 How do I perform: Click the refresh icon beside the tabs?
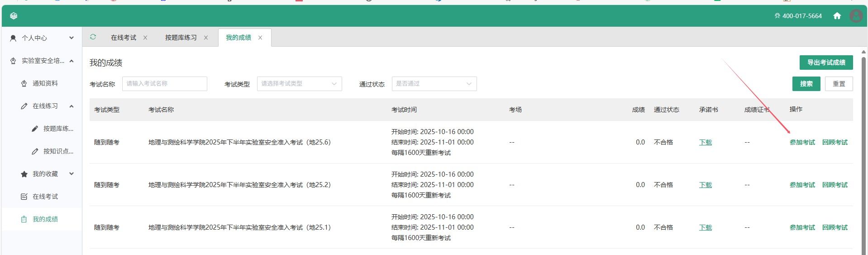coord(93,37)
